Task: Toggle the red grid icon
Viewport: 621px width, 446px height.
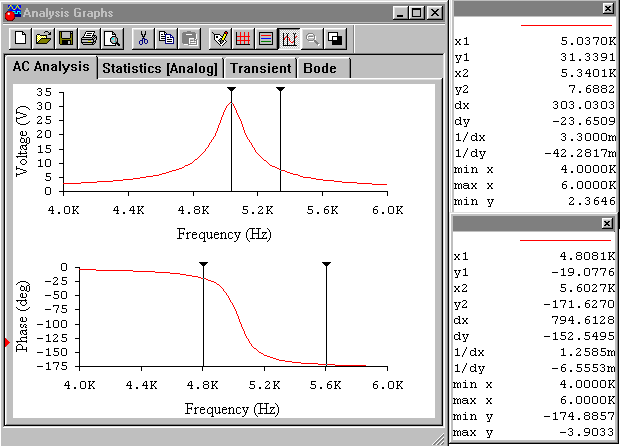Action: 243,38
